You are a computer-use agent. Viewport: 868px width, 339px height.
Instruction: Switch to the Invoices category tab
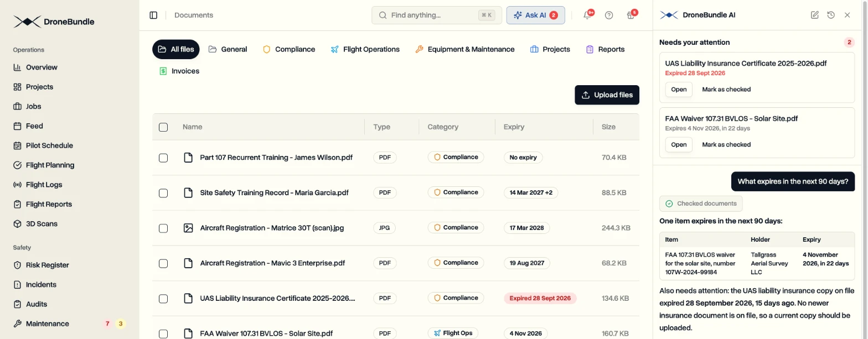coord(179,71)
